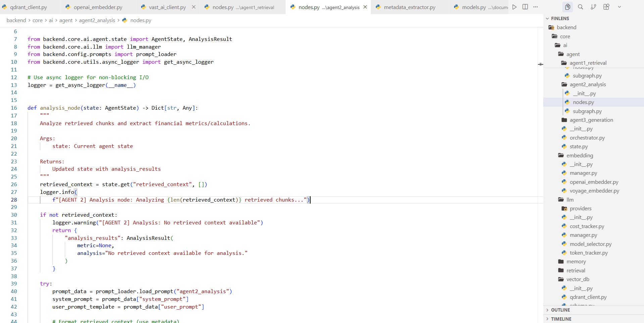
Task: Open the Customize Layout icon
Action: click(606, 7)
